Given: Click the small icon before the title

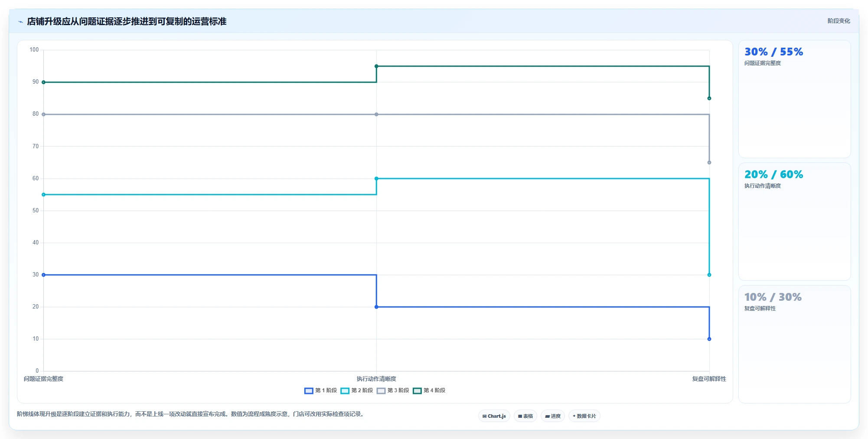Looking at the screenshot, I should (x=20, y=22).
